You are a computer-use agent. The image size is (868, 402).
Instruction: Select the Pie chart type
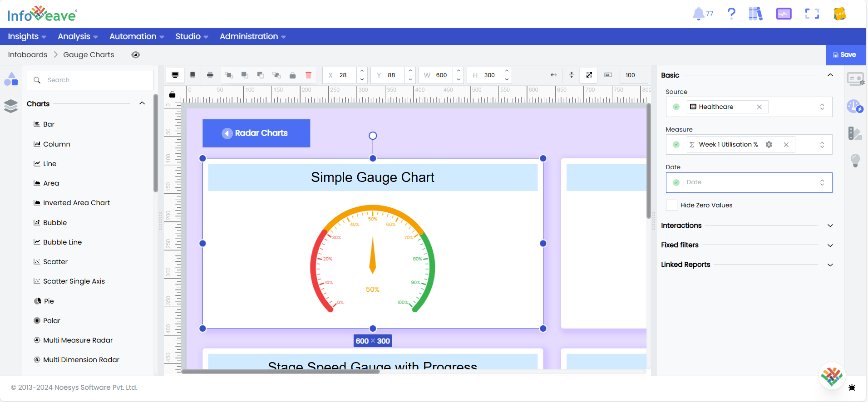pos(44,301)
